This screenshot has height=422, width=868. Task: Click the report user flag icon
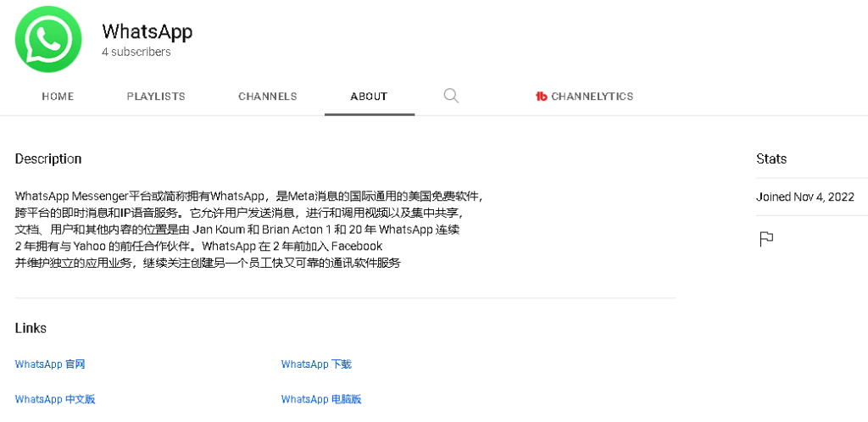(766, 239)
